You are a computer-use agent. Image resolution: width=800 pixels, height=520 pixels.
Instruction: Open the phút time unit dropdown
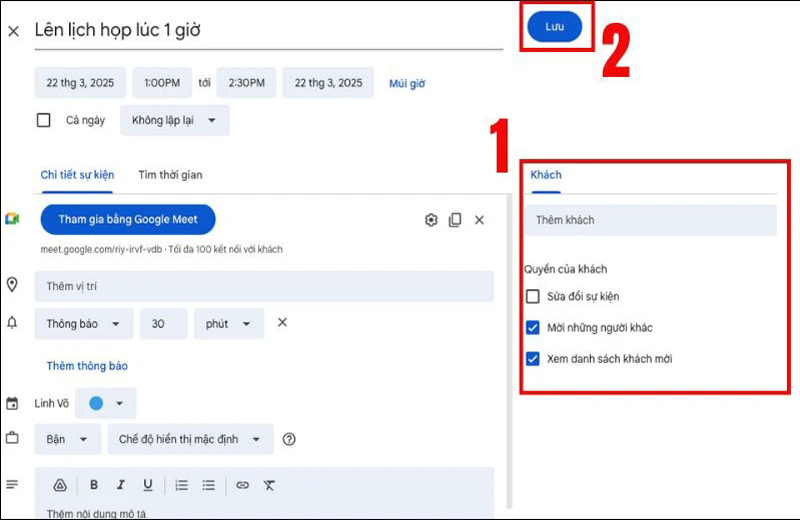point(229,324)
